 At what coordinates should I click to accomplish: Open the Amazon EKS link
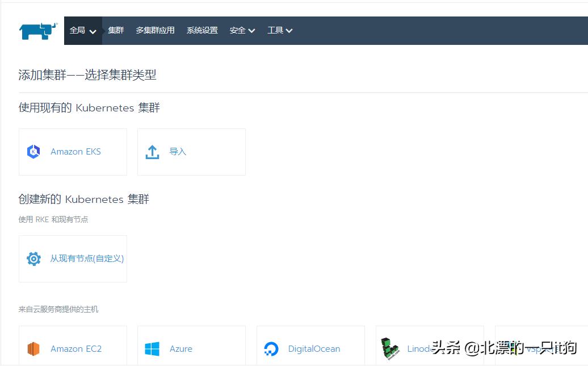click(x=75, y=152)
